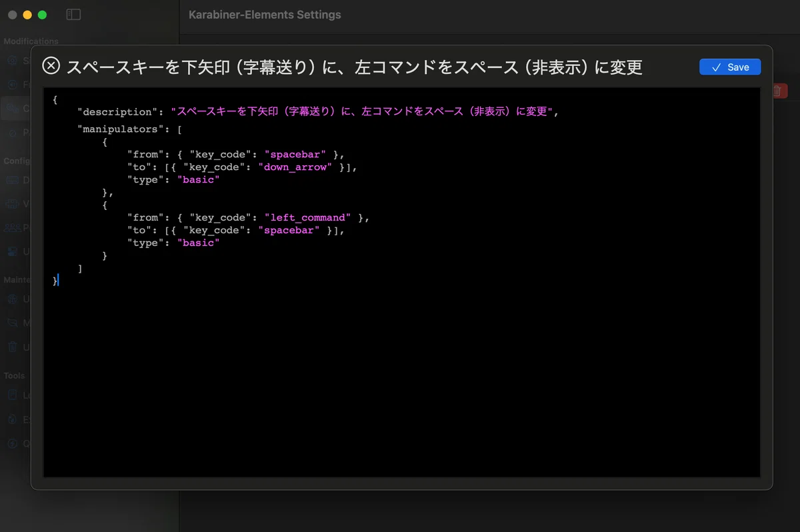The image size is (800, 532).
Task: Click the last "basic" type value in the code
Action: click(198, 243)
